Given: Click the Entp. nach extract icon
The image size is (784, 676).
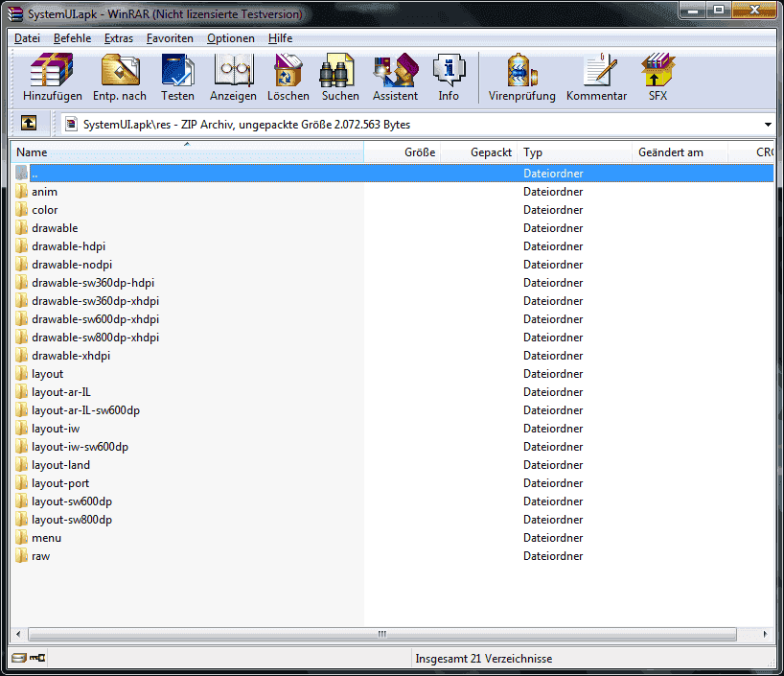Looking at the screenshot, I should point(120,77).
